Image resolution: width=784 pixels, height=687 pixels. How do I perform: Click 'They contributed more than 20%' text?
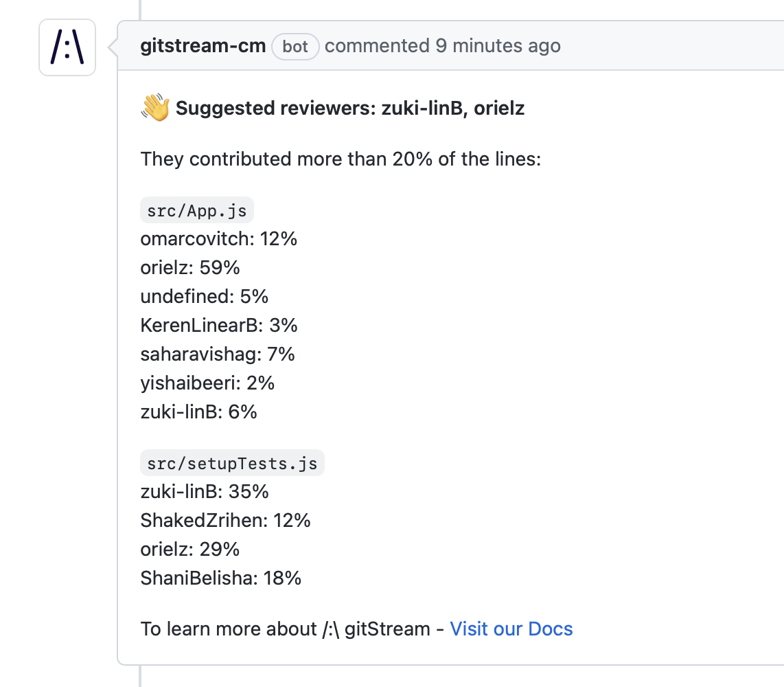(286, 159)
